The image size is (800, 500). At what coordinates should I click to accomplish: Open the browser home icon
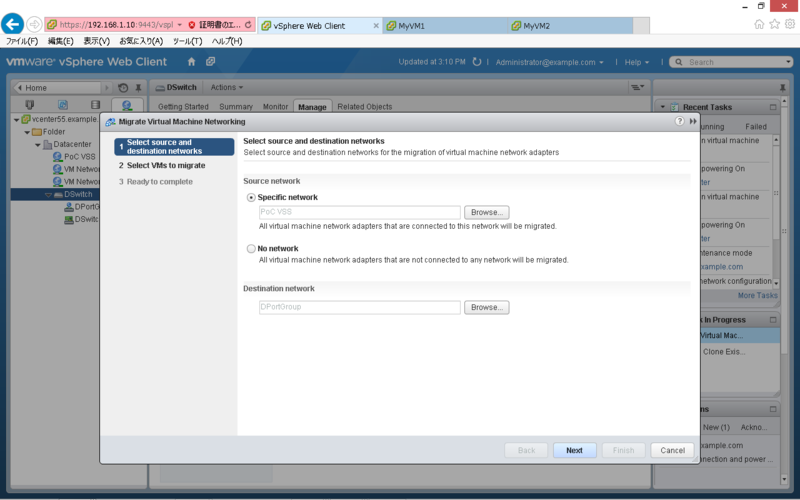pyautogui.click(x=759, y=24)
